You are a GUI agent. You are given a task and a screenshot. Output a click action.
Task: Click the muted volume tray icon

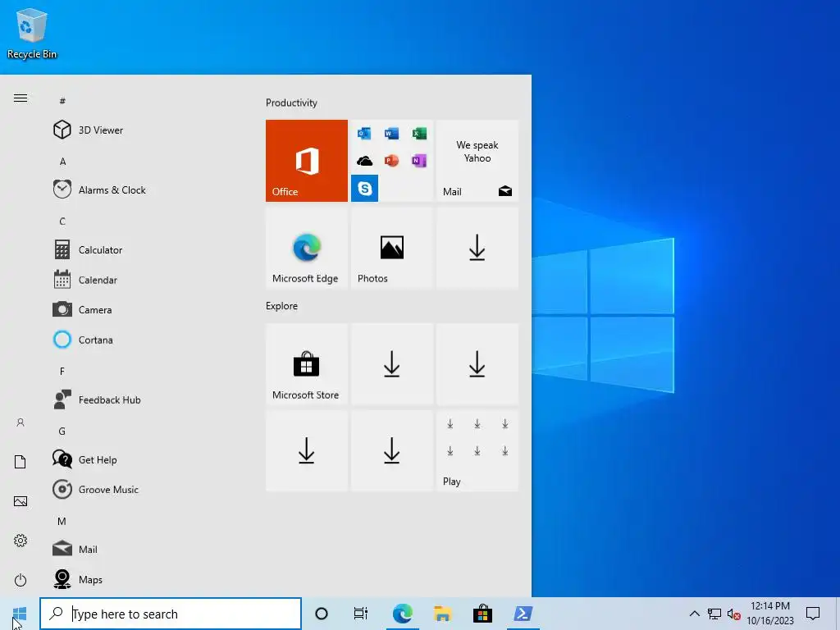click(x=734, y=614)
